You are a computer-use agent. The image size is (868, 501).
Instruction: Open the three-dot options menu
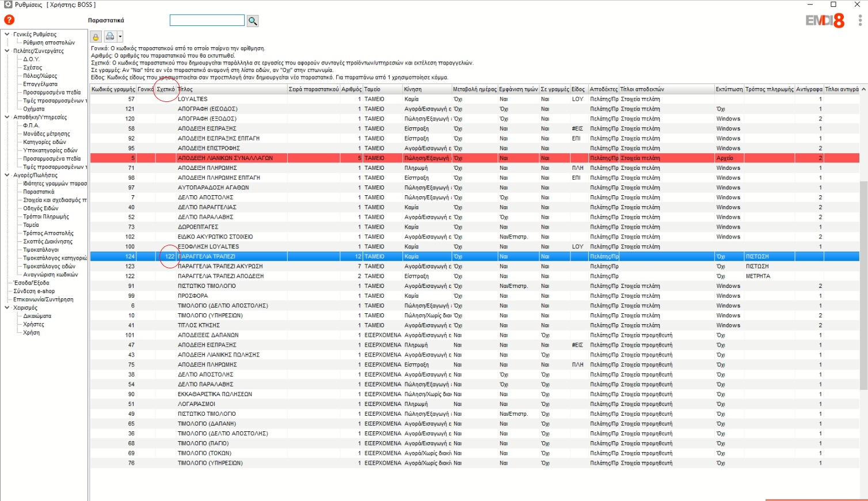click(x=860, y=20)
